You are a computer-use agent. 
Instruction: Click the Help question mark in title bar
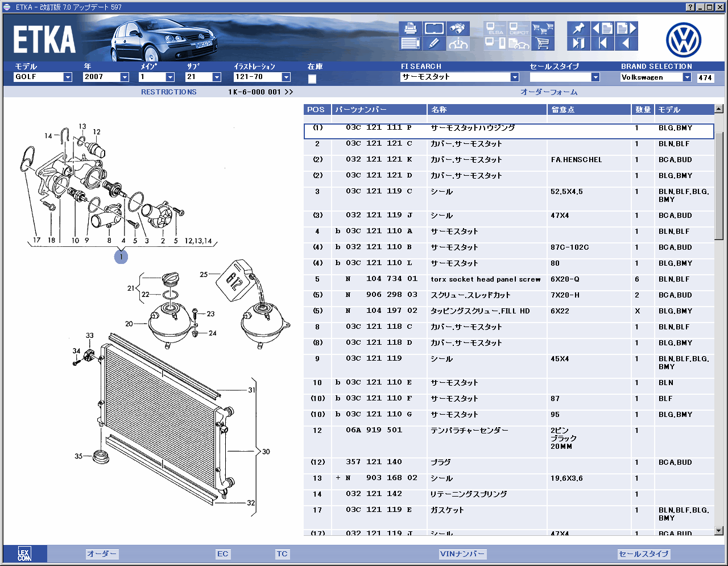[690, 7]
